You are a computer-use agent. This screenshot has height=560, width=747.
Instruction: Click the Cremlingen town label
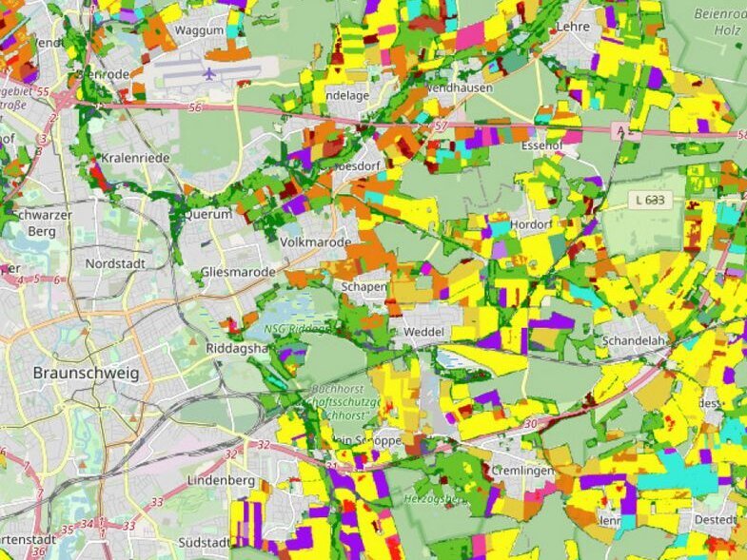click(x=523, y=472)
